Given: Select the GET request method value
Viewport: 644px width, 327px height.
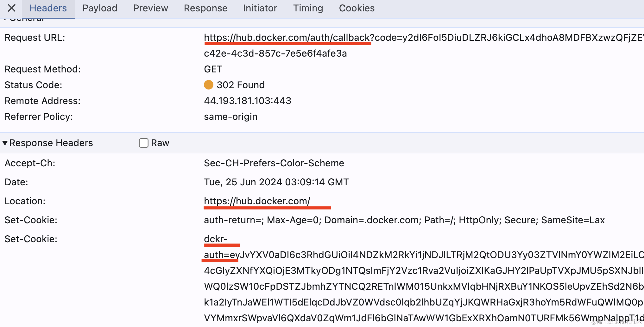Looking at the screenshot, I should (x=213, y=69).
